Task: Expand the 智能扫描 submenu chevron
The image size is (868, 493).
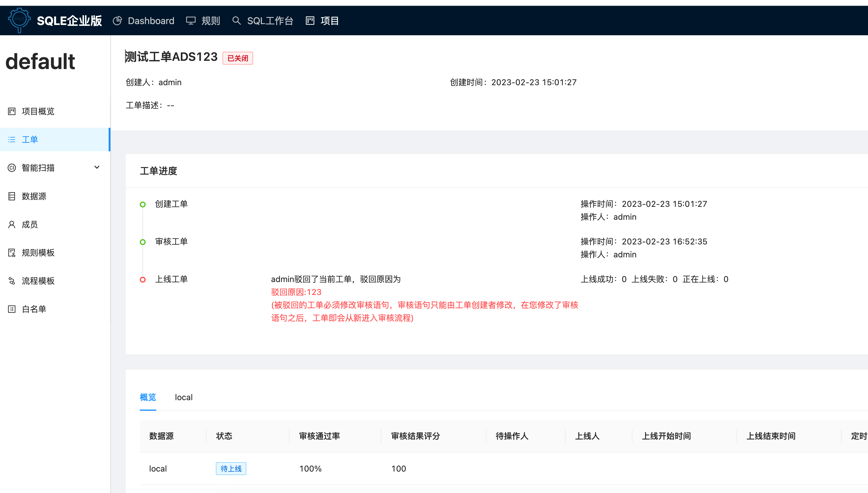Action: pyautogui.click(x=97, y=167)
